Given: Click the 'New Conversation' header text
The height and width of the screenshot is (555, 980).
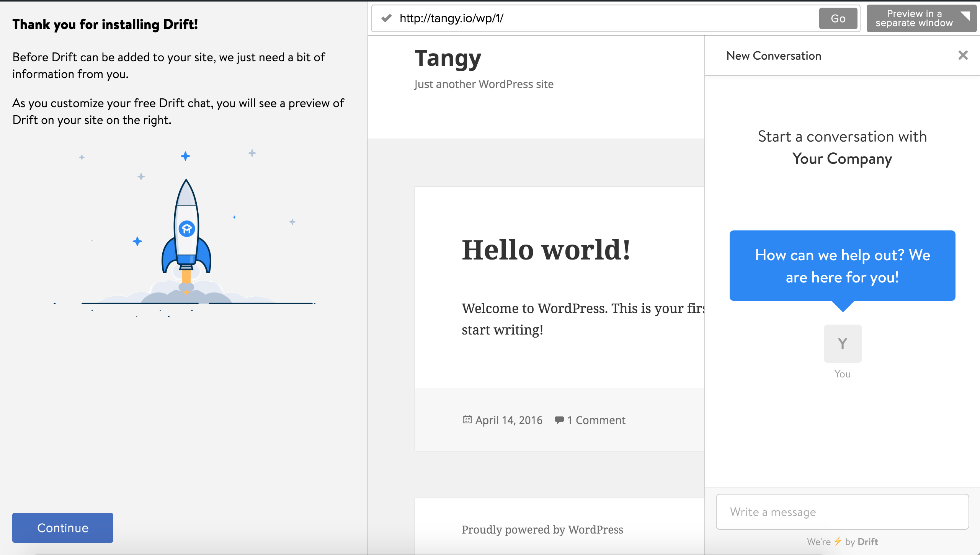Looking at the screenshot, I should [x=774, y=56].
